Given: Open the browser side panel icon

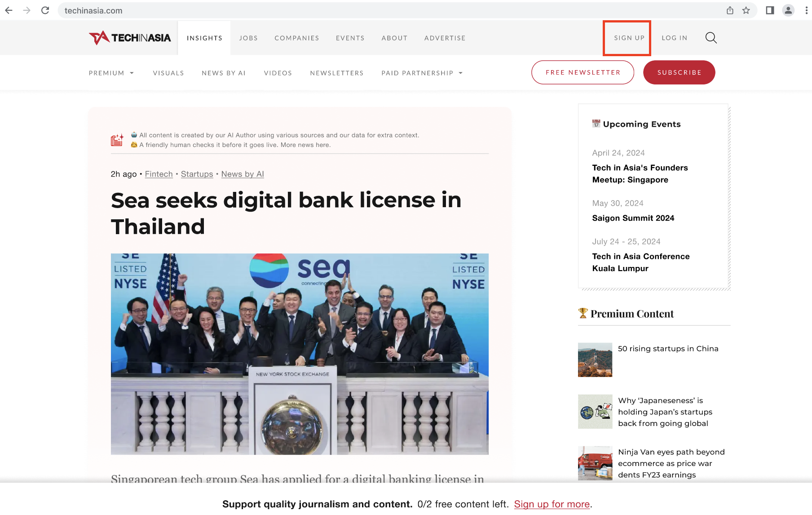Looking at the screenshot, I should pos(770,10).
